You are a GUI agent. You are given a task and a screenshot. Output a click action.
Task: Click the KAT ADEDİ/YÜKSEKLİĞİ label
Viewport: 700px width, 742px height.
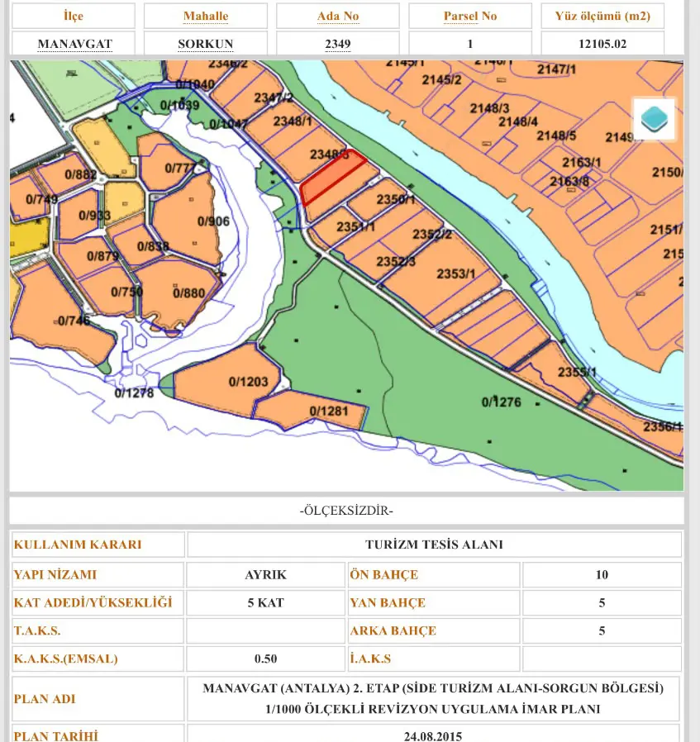click(93, 602)
